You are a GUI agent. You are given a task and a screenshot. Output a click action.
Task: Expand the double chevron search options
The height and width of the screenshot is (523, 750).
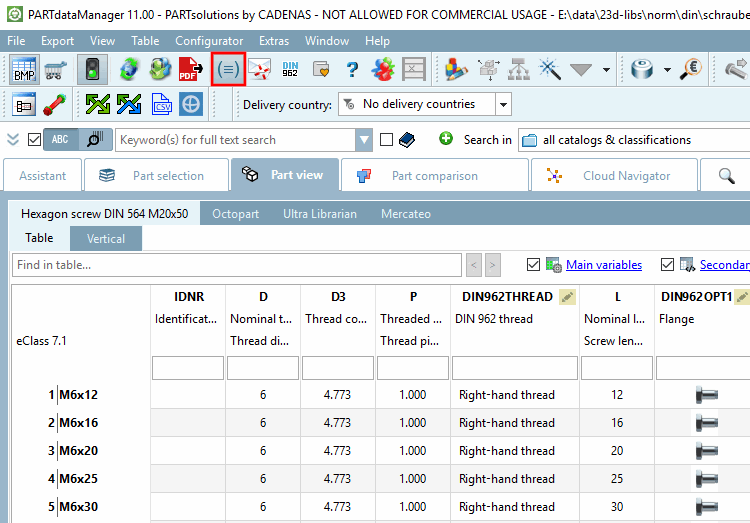[13, 139]
